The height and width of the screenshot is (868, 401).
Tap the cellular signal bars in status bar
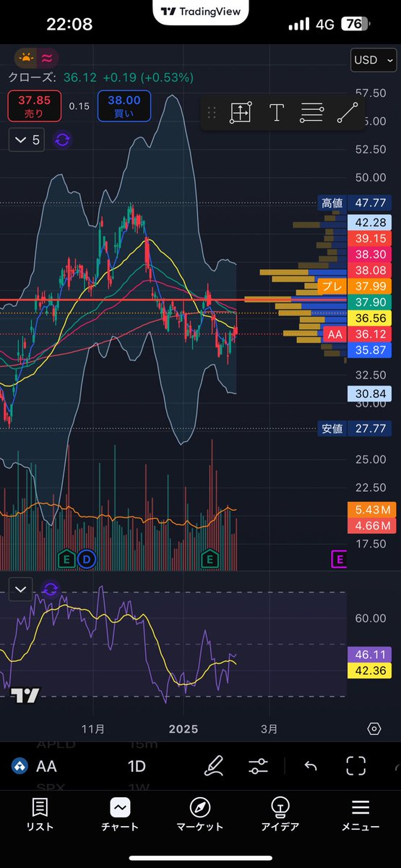coord(299,25)
